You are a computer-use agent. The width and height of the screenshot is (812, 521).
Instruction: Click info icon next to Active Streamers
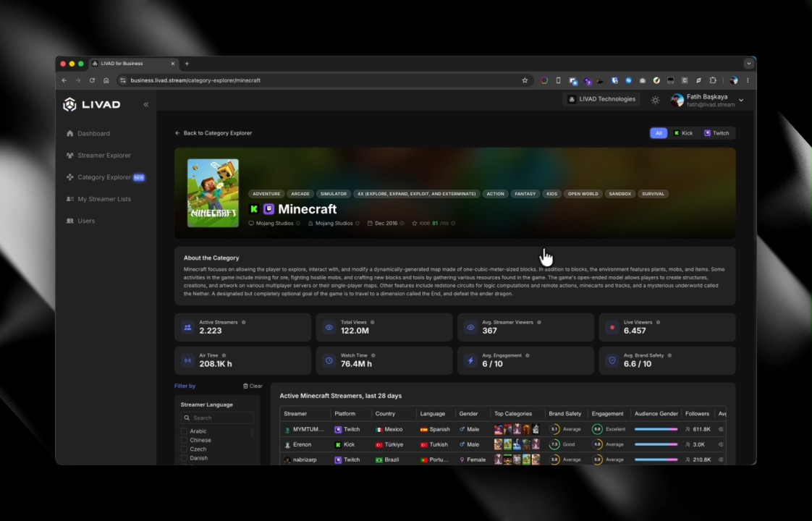point(243,322)
